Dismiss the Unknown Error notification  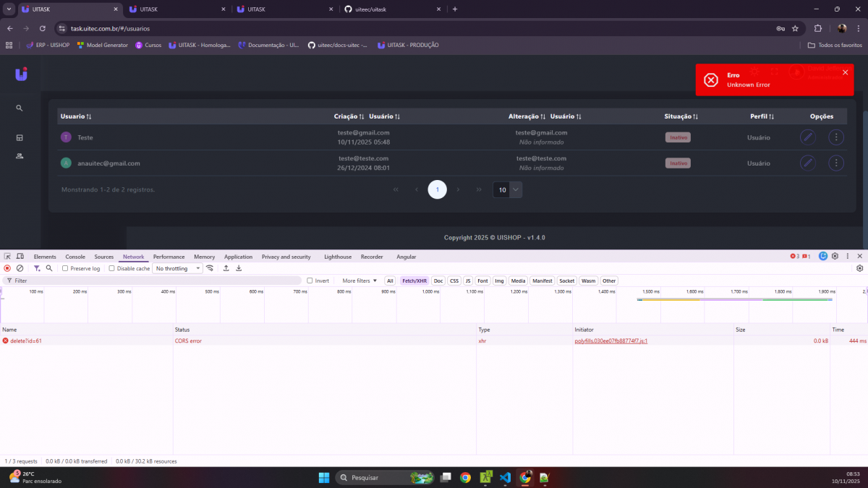tap(845, 72)
